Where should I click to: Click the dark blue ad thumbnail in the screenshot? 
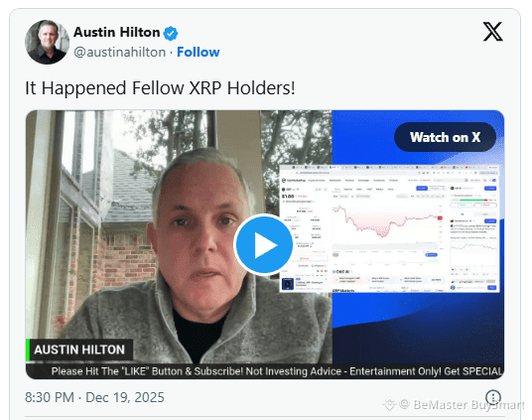pyautogui.click(x=288, y=284)
